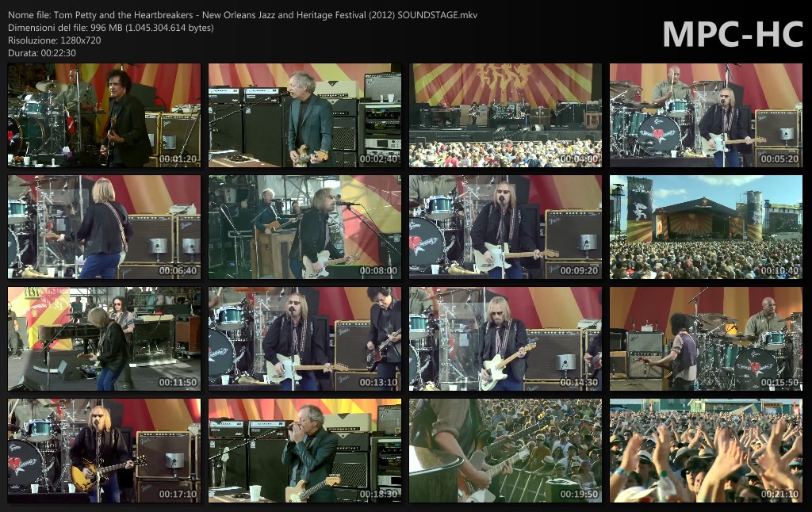Pick the thumbnail marked 00:05:20
812x512 pixels.
pos(706,116)
